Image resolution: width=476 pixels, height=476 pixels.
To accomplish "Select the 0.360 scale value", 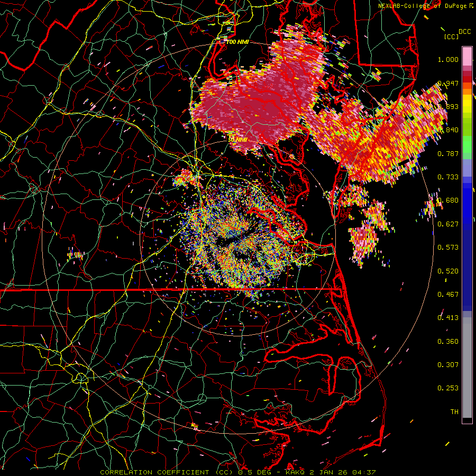I will 448,342.
